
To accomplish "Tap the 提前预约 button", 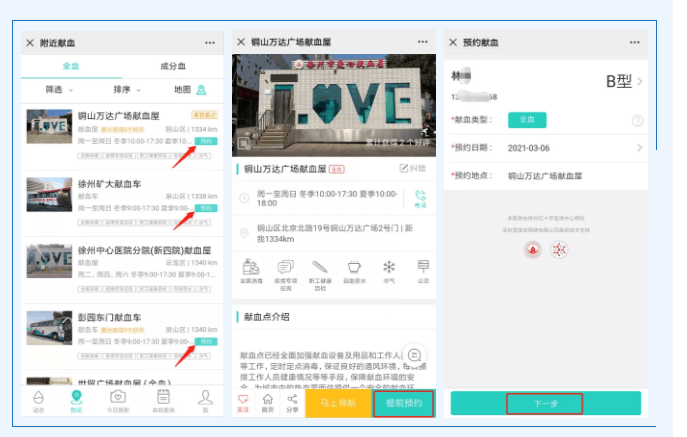I will click(x=404, y=403).
